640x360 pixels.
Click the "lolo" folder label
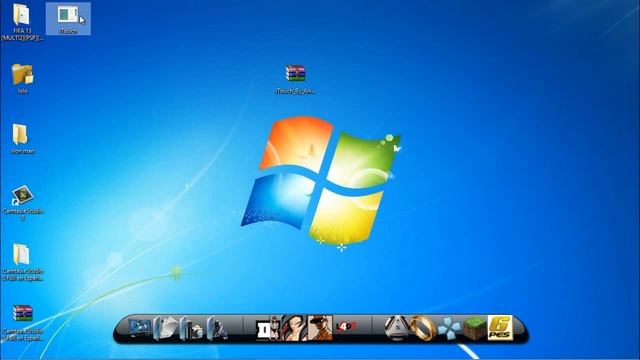tap(22, 91)
